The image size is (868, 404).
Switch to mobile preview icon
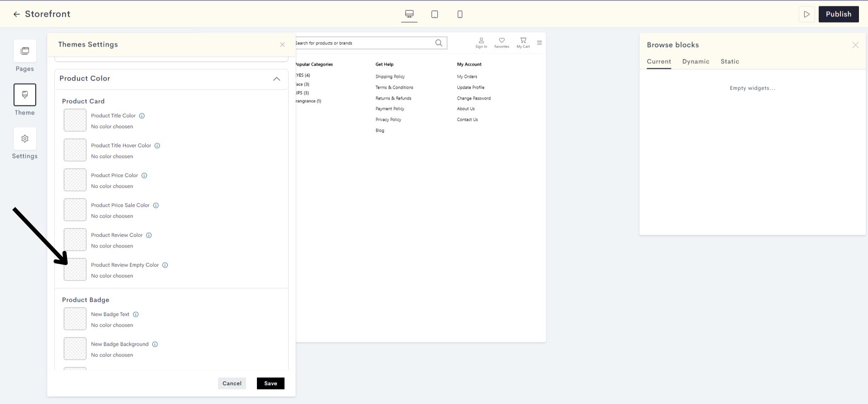coord(460,14)
